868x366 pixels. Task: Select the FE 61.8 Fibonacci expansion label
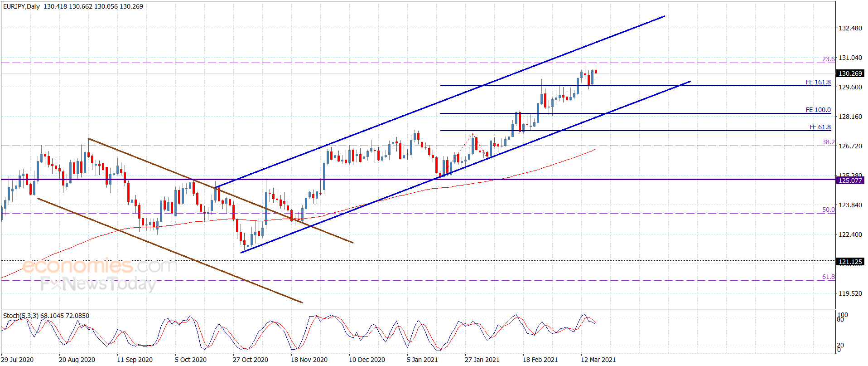coord(820,127)
